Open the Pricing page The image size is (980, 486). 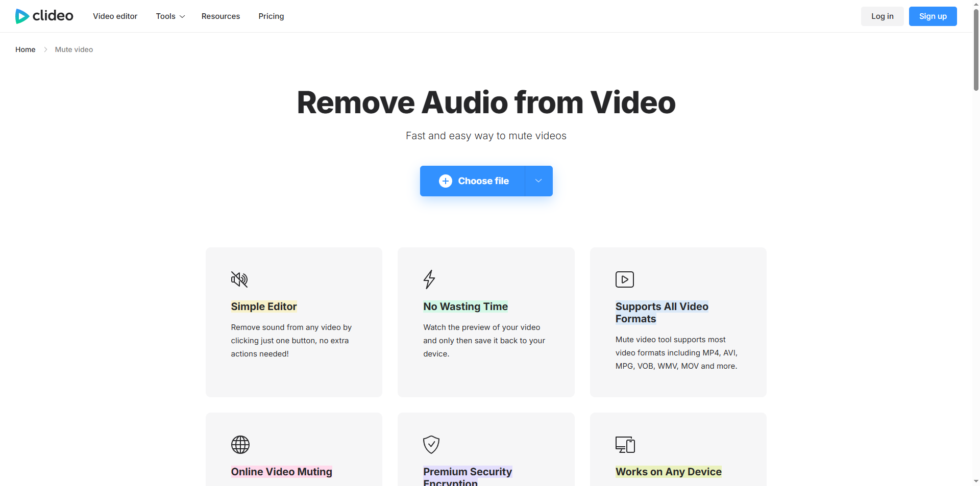point(271,16)
